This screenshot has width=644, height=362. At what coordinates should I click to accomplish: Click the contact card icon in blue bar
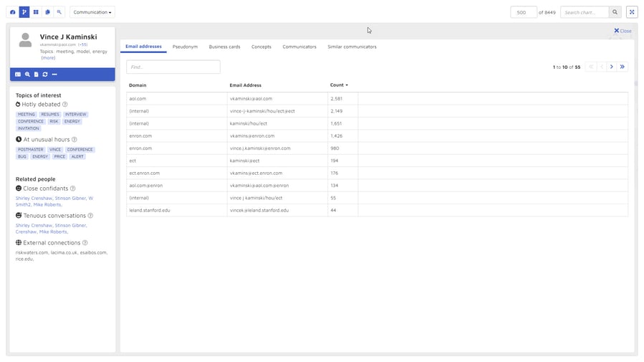pyautogui.click(x=18, y=75)
